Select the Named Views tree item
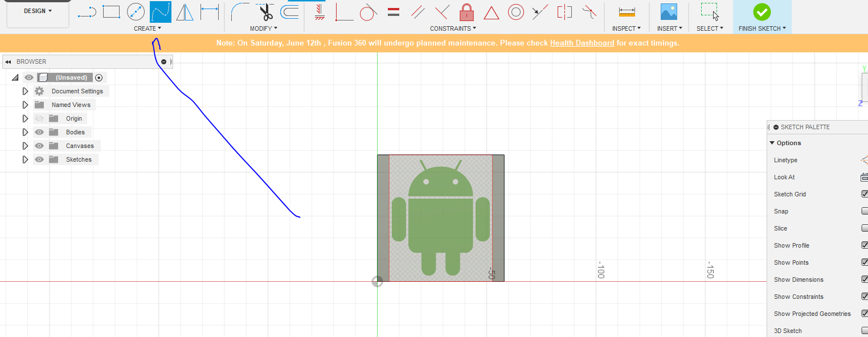The image size is (868, 337). pos(71,105)
